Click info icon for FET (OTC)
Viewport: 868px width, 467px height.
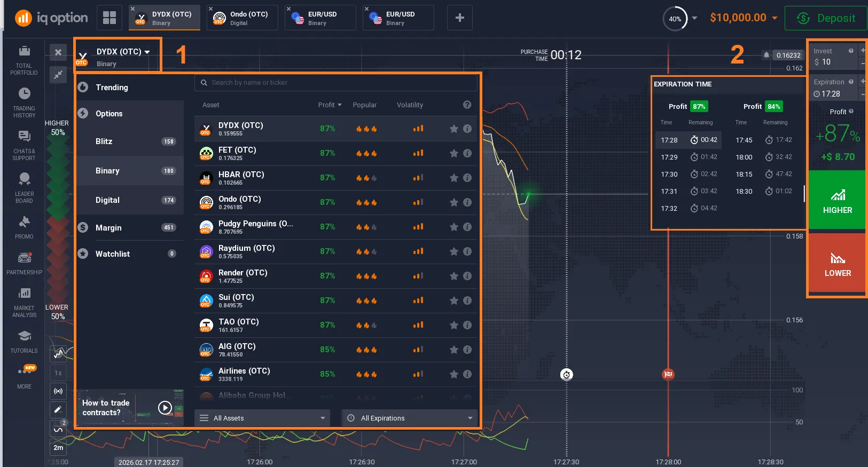[467, 153]
